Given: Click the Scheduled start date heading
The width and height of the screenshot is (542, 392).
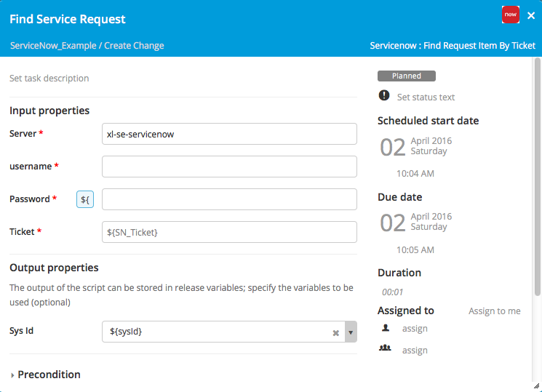Looking at the screenshot, I should tap(428, 121).
